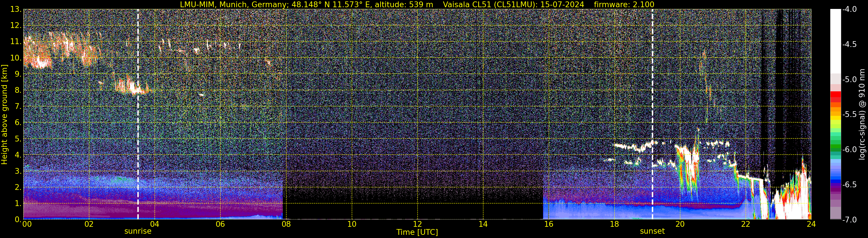The width and height of the screenshot is (868, 238).
Task: Click height axis tick '12.'
Action: click(16, 26)
